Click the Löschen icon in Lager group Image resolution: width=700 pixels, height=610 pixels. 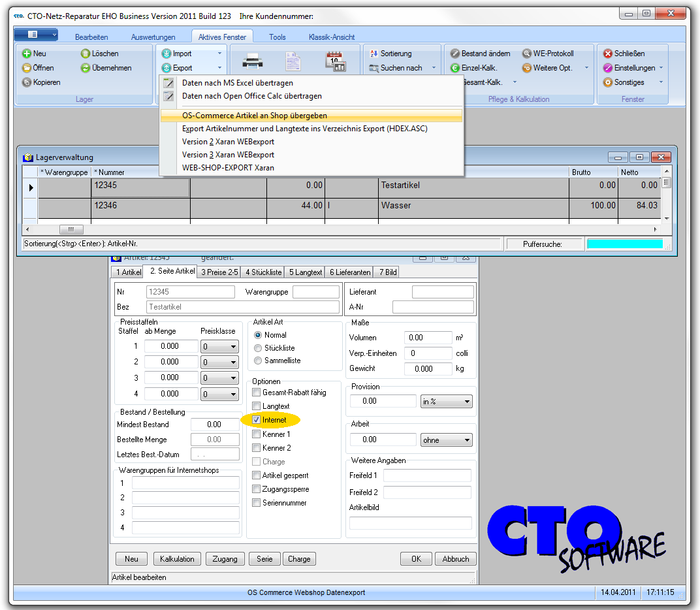click(x=86, y=54)
